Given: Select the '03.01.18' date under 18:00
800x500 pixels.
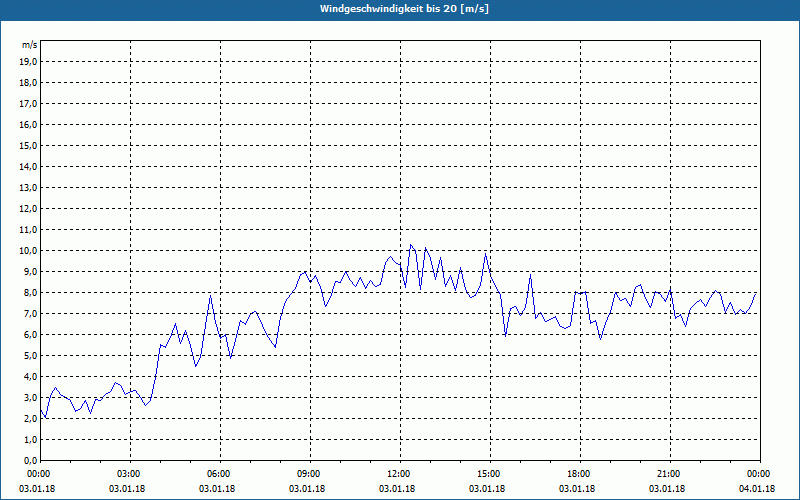Looking at the screenshot, I should point(577,489).
